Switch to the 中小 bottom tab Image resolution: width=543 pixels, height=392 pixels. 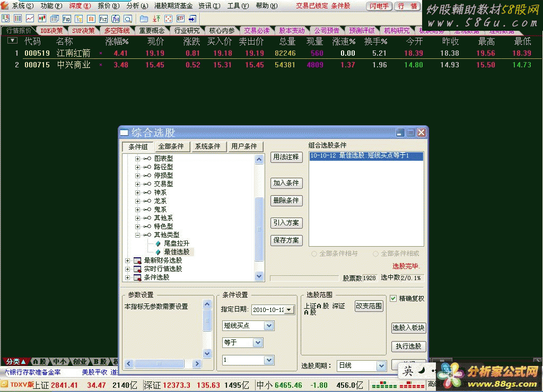click(x=59, y=362)
